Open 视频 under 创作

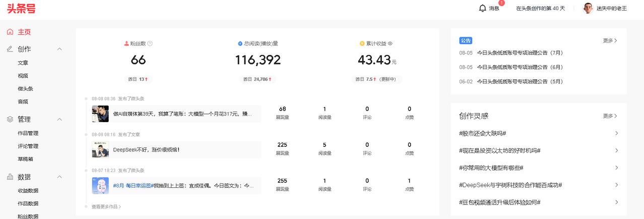pyautogui.click(x=23, y=76)
